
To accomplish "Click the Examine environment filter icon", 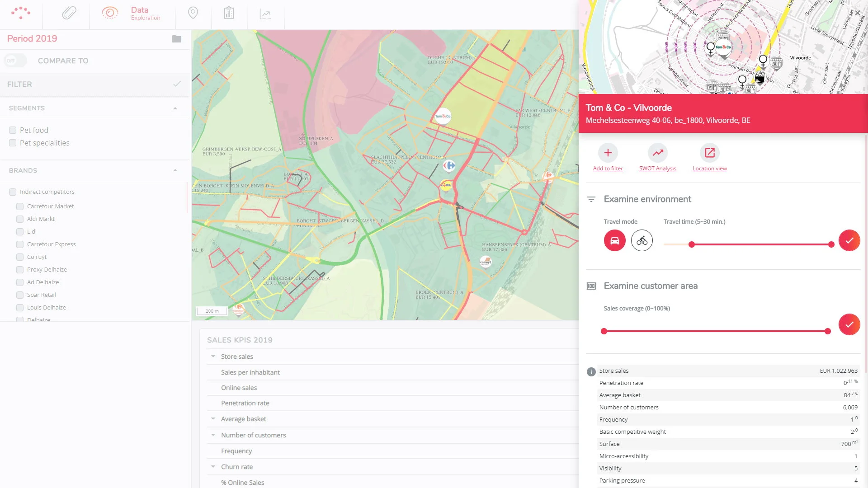I will 591,199.
